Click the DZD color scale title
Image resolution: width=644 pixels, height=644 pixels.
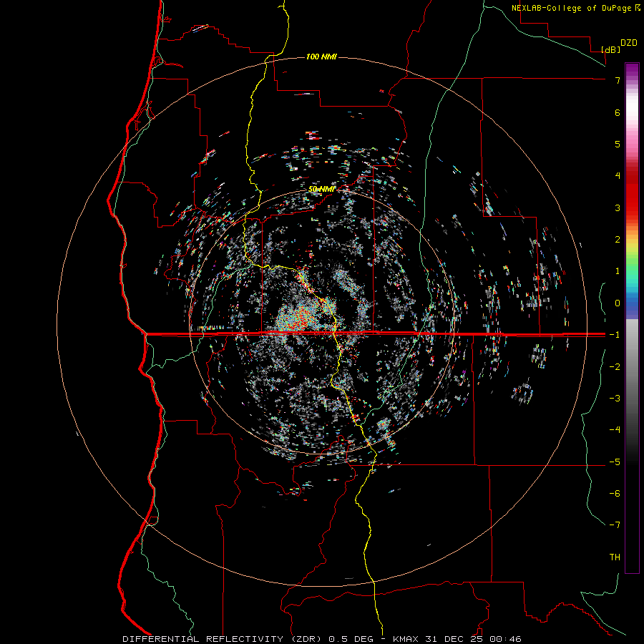tap(629, 43)
